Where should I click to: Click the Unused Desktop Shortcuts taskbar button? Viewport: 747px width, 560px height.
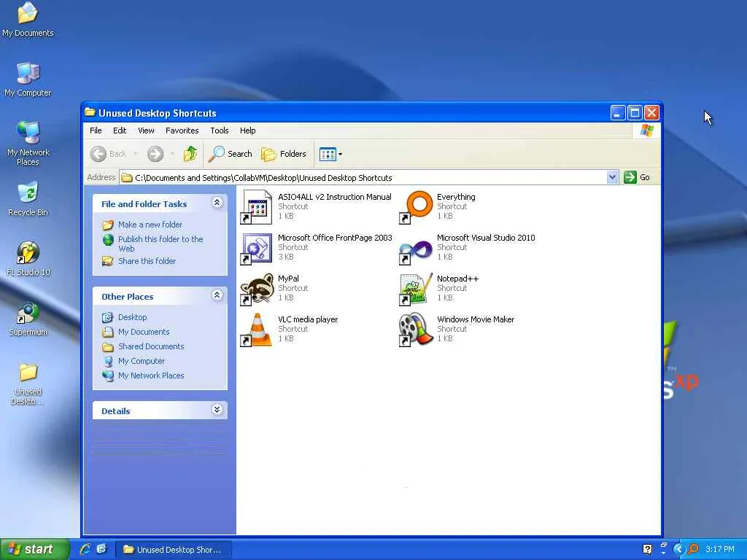pos(174,550)
